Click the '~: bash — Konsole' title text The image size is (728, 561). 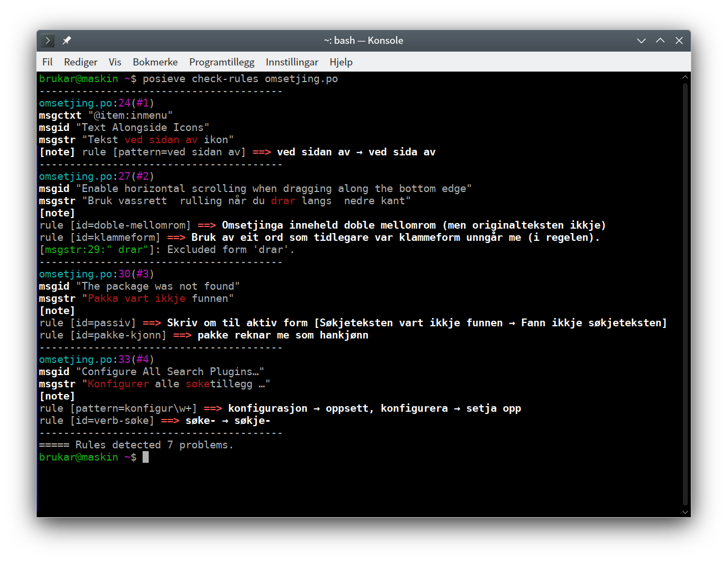(363, 41)
